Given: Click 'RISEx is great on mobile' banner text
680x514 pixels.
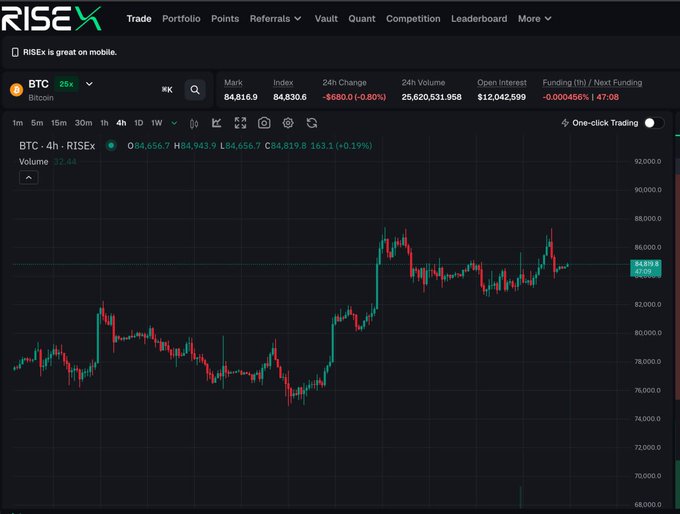Looking at the screenshot, I should tap(70, 52).
